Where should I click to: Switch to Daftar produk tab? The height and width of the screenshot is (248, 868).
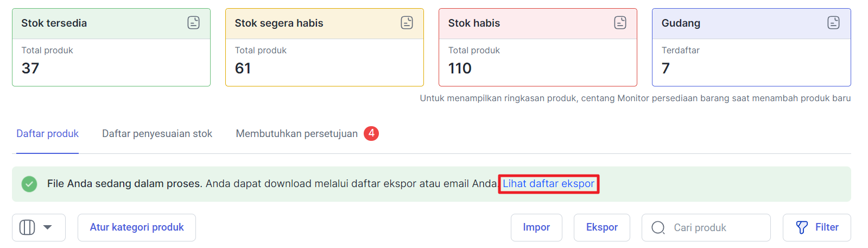click(x=47, y=134)
